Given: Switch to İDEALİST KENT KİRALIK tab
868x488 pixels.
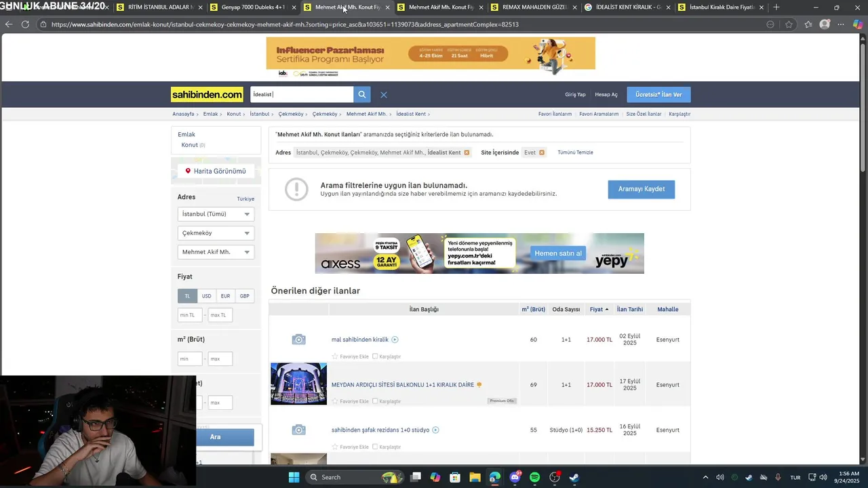Looking at the screenshot, I should (627, 7).
